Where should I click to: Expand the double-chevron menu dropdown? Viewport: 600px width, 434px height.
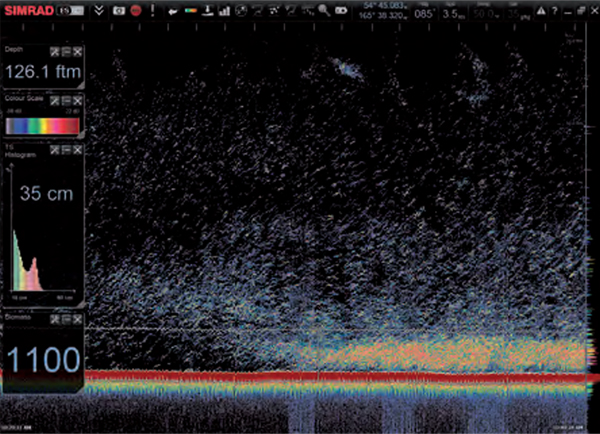pos(97,10)
